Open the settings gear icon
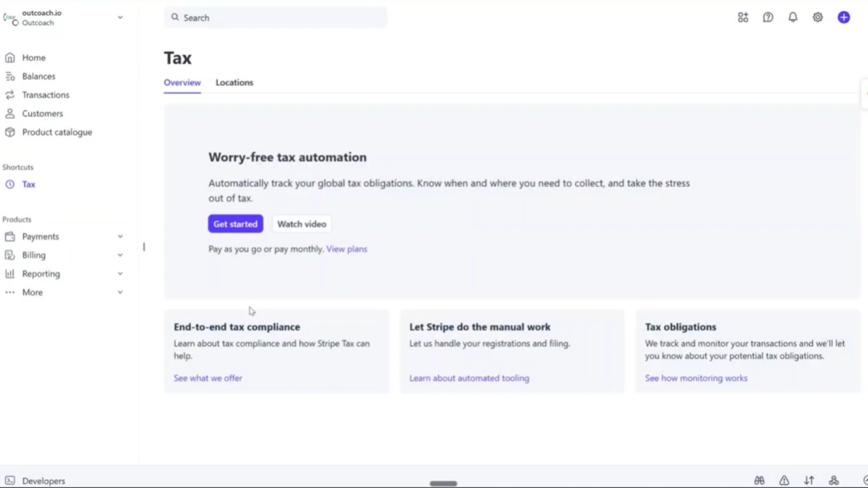The width and height of the screenshot is (868, 488). tap(818, 18)
